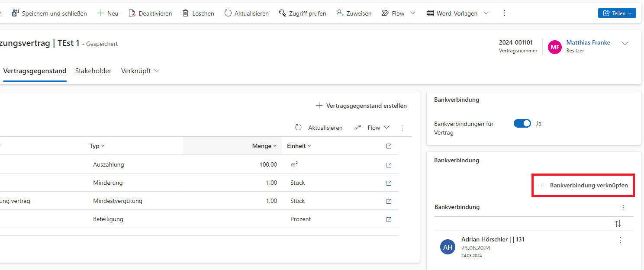644x270 pixels.
Task: Click the Löschen trash icon
Action: click(x=185, y=13)
